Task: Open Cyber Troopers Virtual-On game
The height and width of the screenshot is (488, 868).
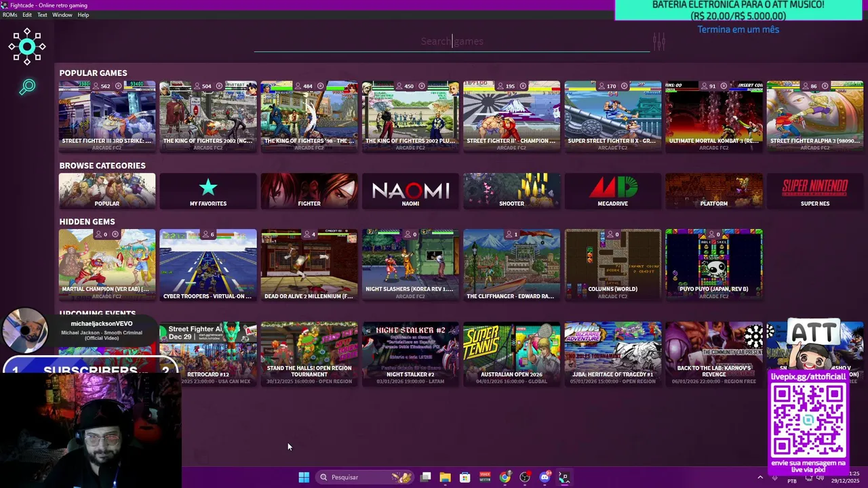Action: tap(208, 264)
